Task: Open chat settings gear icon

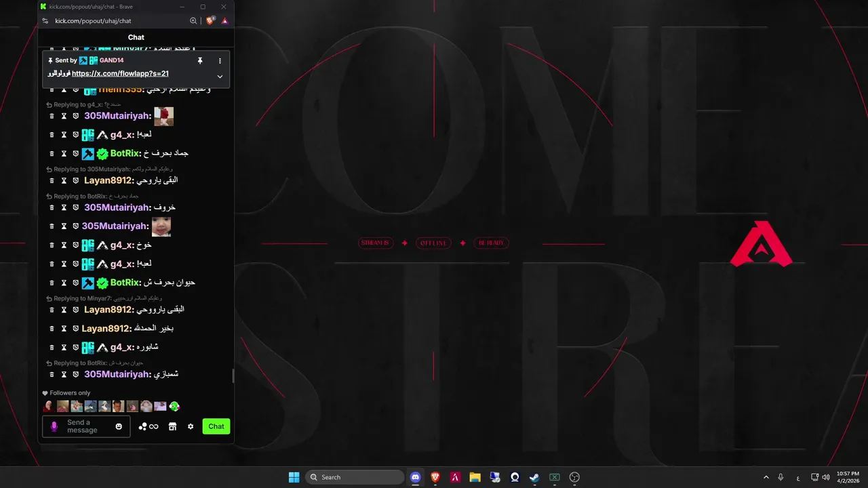Action: [191, 426]
